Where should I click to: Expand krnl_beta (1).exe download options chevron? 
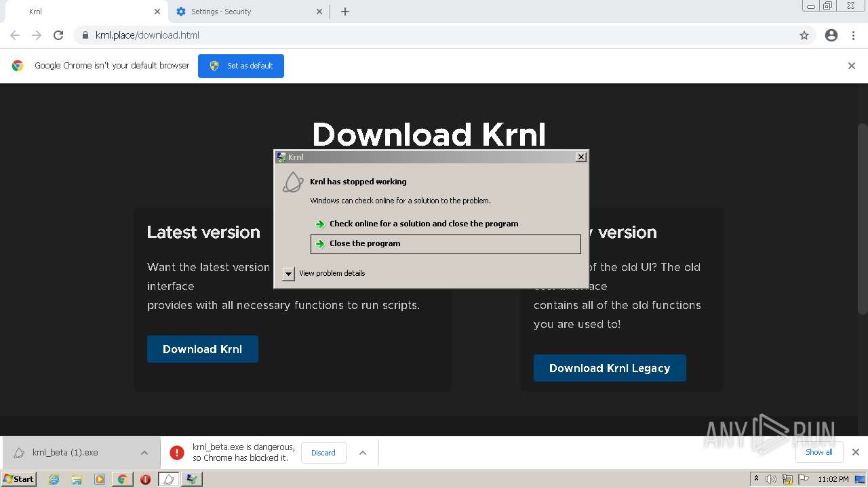pyautogui.click(x=144, y=453)
